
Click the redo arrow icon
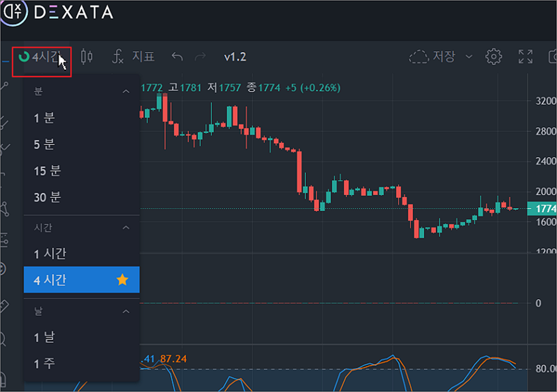click(201, 57)
